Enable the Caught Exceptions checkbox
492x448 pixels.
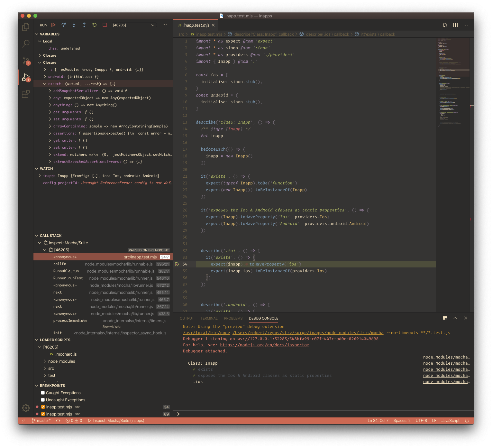tap(43, 393)
